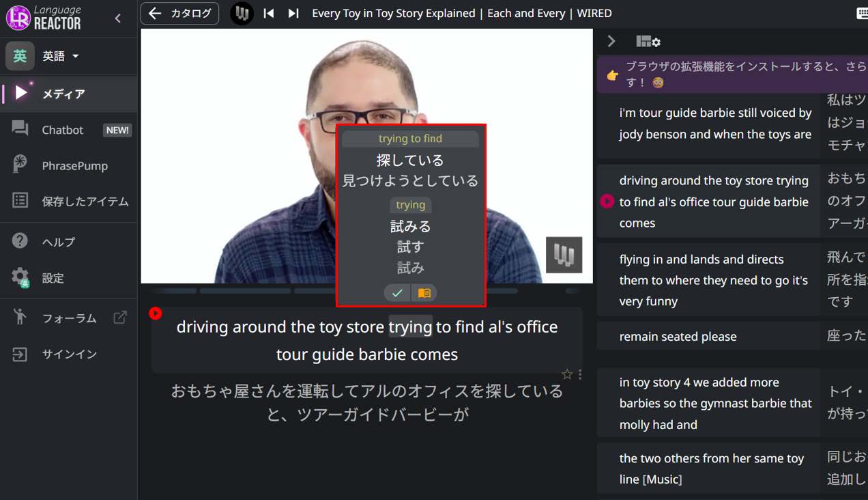Click the keyboard shortcuts icon

862,13
